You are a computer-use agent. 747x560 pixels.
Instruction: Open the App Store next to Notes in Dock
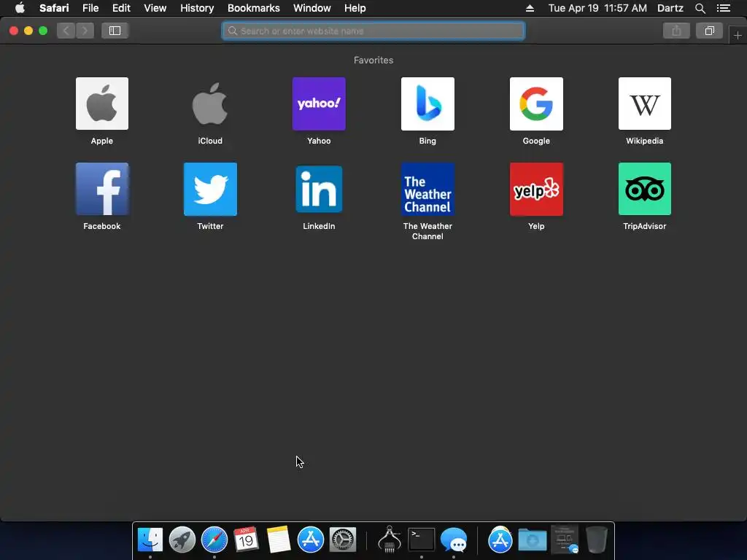tap(311, 540)
